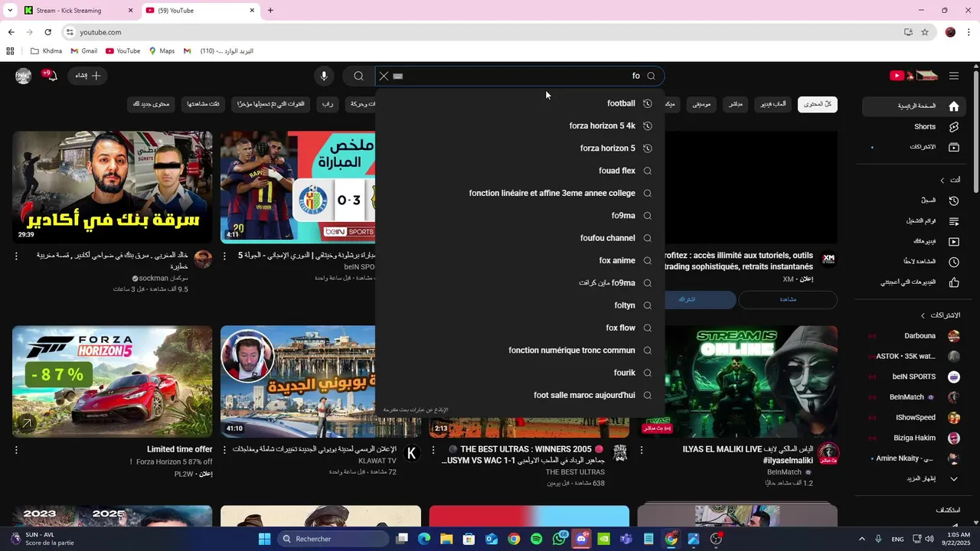
Task: Open Liked videos sidebar item
Action: [x=912, y=282]
